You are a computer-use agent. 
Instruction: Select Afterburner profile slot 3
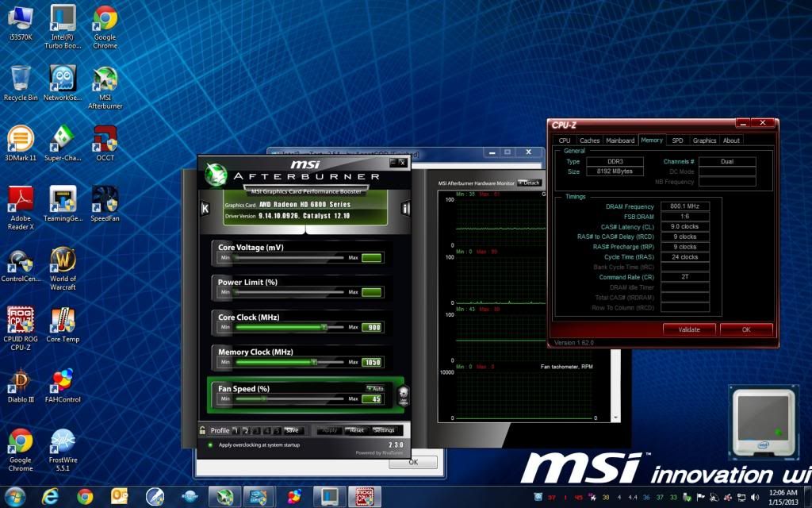256,430
